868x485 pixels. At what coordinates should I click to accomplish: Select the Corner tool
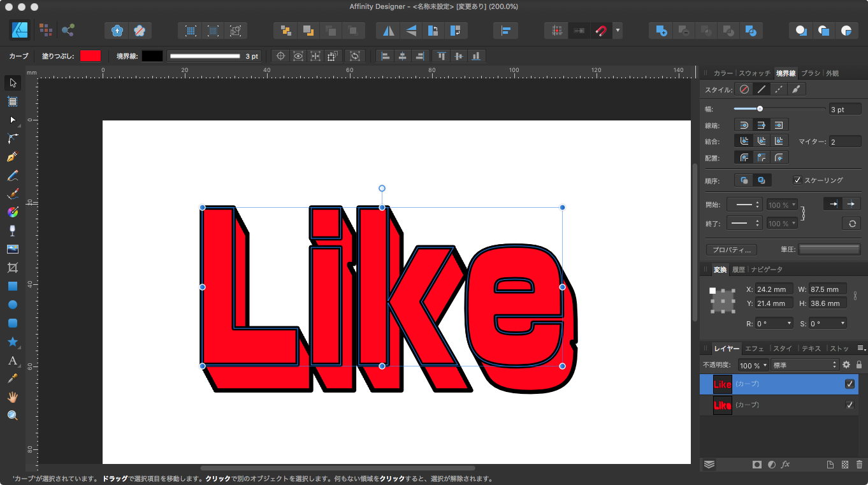[12, 138]
